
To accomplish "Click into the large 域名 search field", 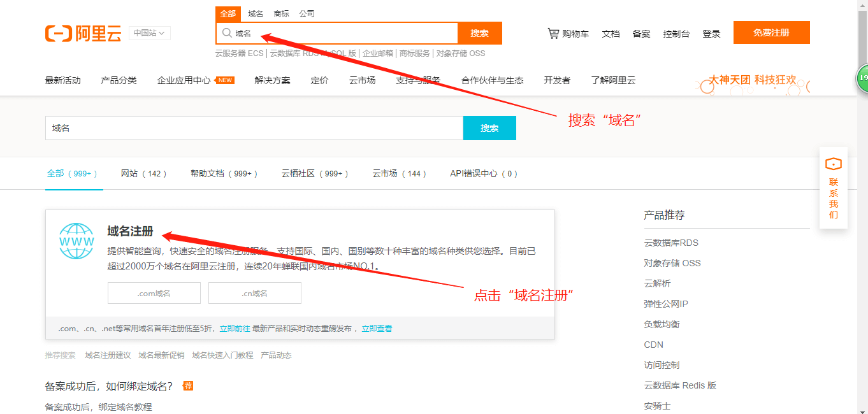I will 254,128.
